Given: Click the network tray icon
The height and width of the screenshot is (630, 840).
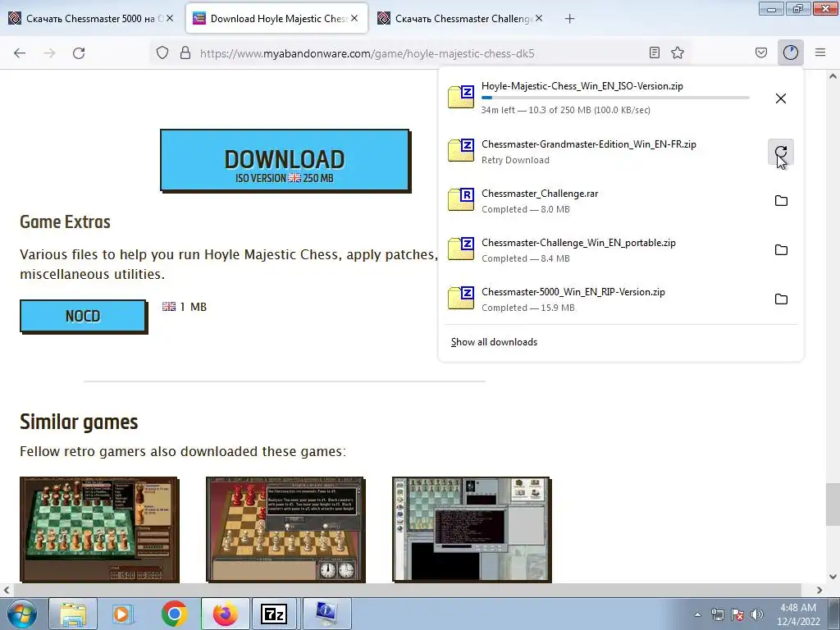Looking at the screenshot, I should [717, 614].
